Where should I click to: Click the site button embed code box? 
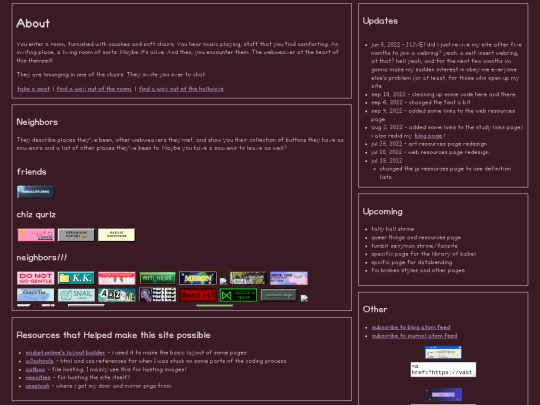pyautogui.click(x=443, y=369)
